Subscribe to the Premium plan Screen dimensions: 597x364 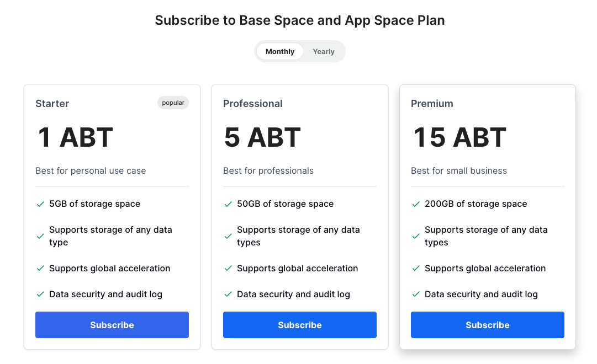point(488,325)
